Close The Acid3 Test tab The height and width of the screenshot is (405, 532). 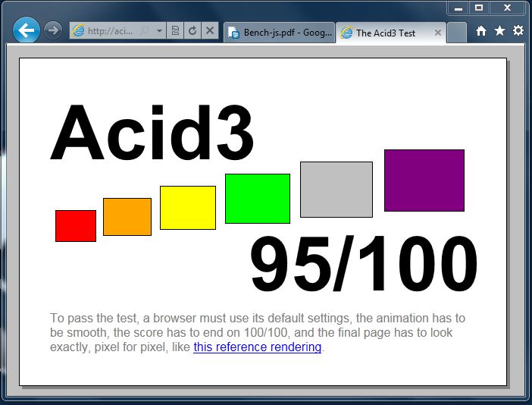pyautogui.click(x=438, y=33)
